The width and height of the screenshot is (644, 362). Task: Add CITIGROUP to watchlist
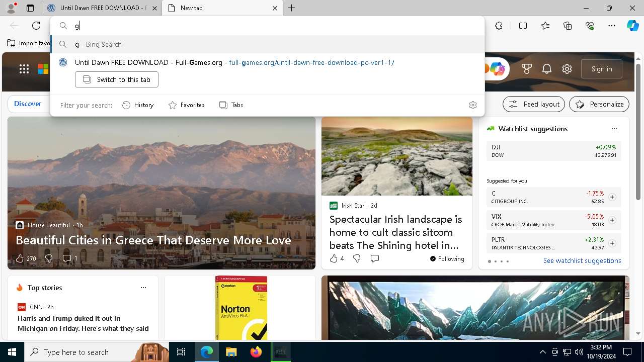[612, 197]
